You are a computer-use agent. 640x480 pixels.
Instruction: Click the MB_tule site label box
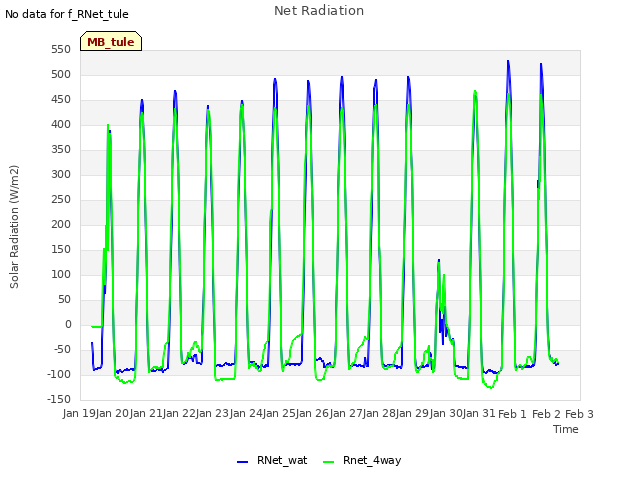[x=111, y=41]
